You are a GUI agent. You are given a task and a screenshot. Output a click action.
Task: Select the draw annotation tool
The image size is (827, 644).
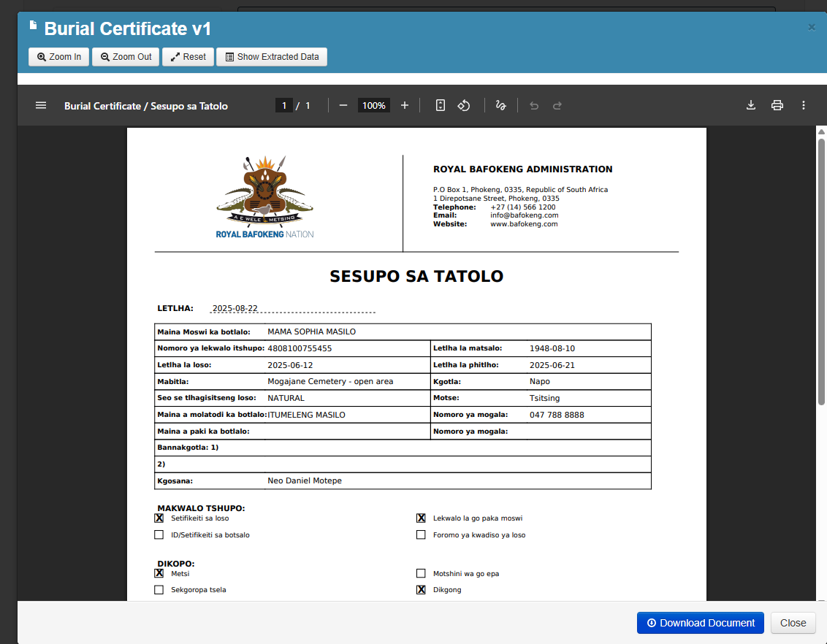tap(500, 105)
